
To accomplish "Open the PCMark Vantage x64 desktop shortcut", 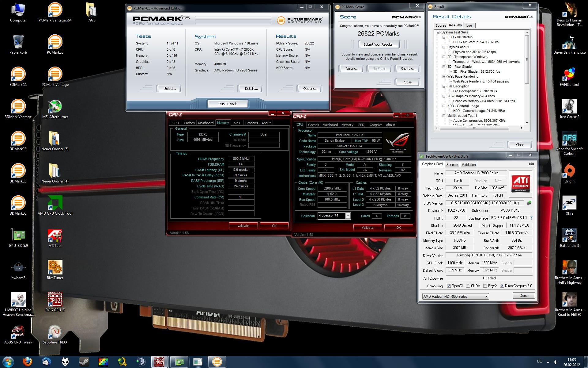I will [55, 12].
